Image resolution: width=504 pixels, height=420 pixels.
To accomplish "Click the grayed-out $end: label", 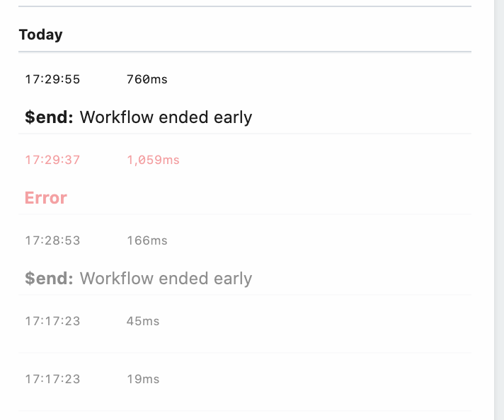I will click(49, 279).
